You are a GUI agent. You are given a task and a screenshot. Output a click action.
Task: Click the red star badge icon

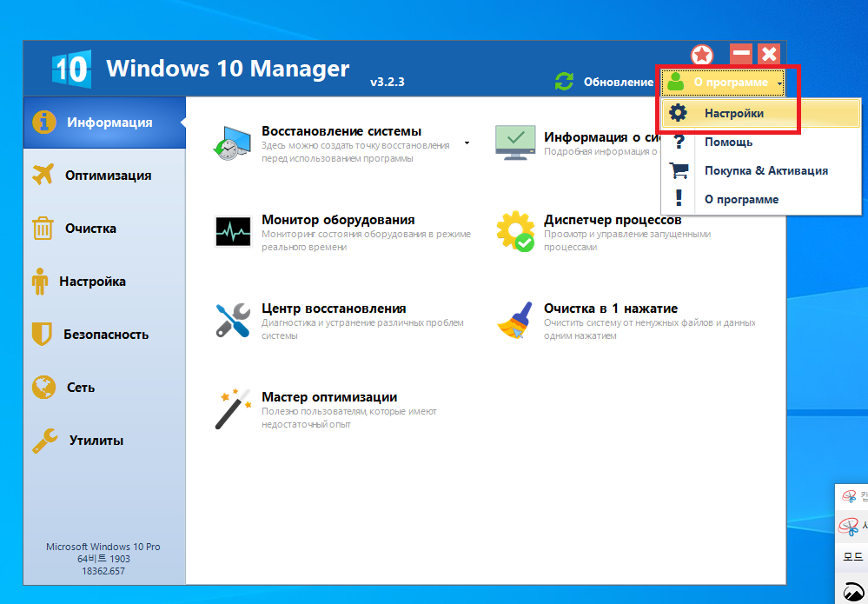pos(702,55)
